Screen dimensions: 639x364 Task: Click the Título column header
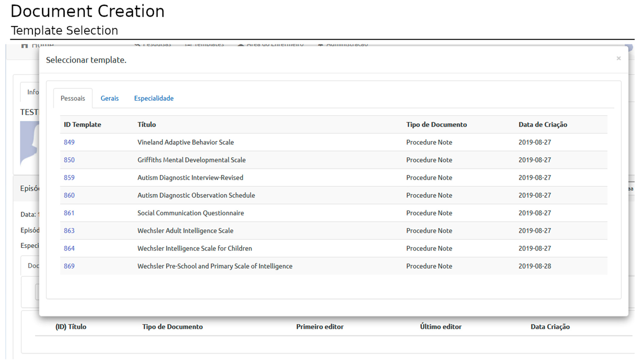pyautogui.click(x=147, y=125)
